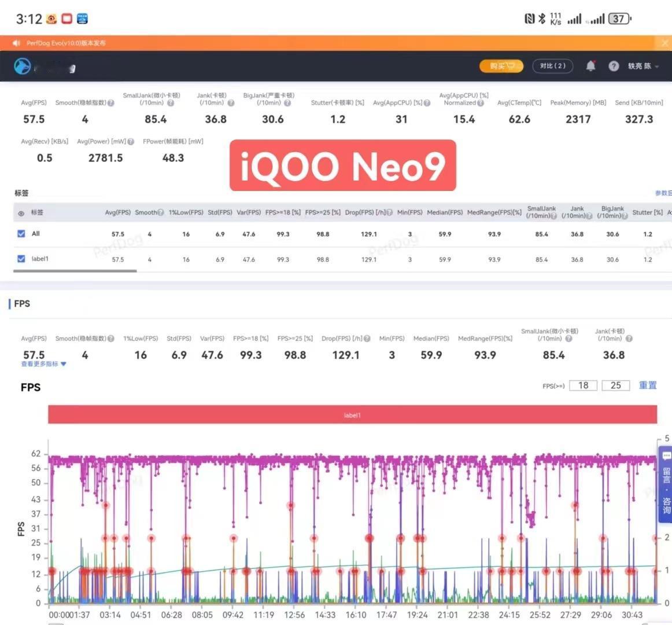Click help icon next to top Smooth metric
Viewport: 672px width, 625px height.
click(x=110, y=103)
